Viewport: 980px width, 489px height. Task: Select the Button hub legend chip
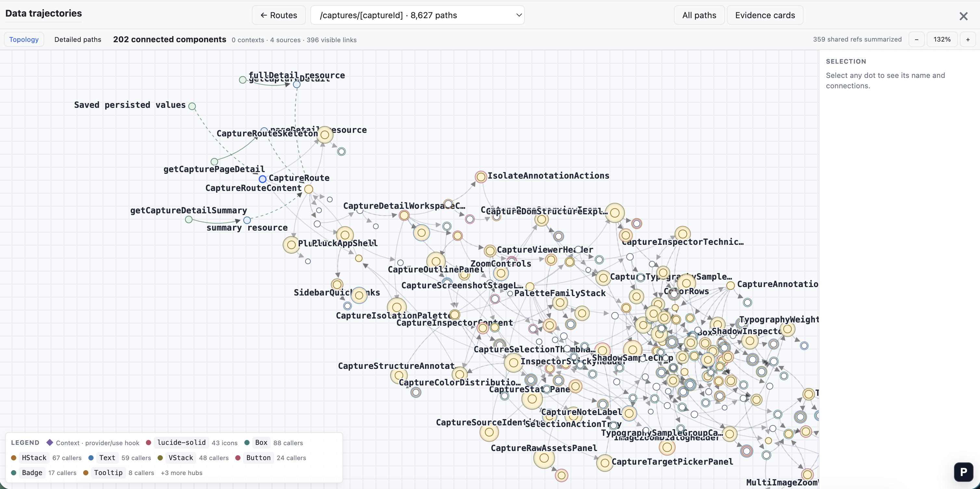point(258,458)
